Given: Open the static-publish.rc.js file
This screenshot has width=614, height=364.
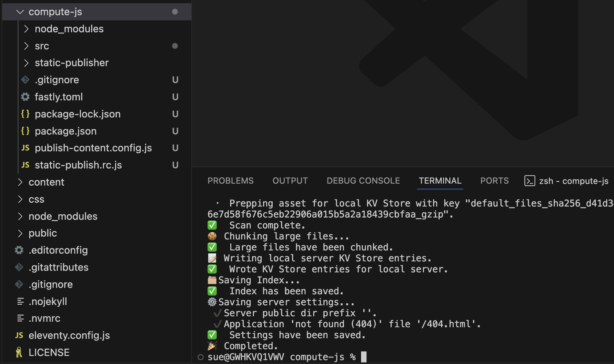Looking at the screenshot, I should coord(78,165).
